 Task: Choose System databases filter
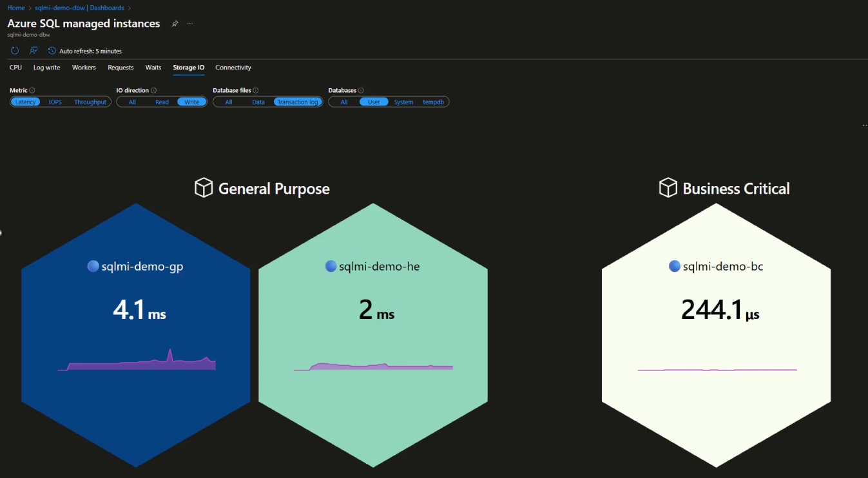coord(403,102)
